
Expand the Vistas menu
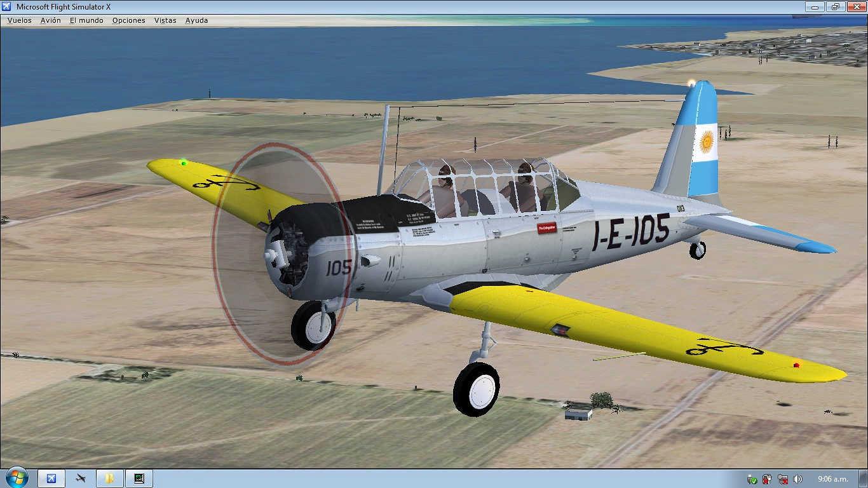(x=165, y=20)
